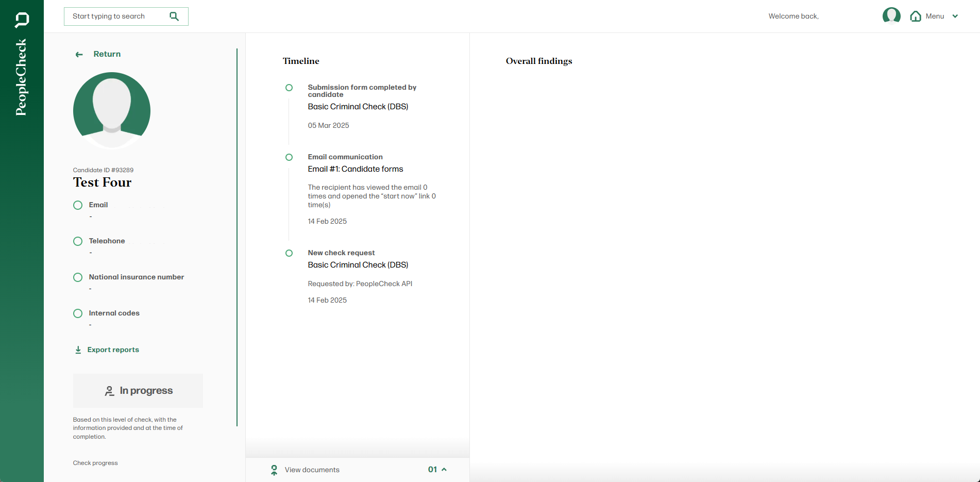Open the user profile avatar in header
This screenshot has width=980, height=482.
(891, 16)
